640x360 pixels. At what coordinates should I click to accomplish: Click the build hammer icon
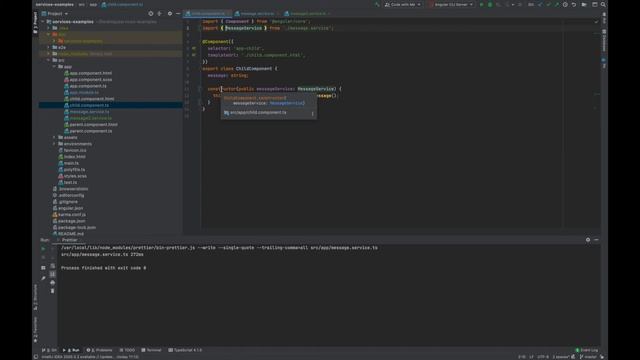coord(377,4)
